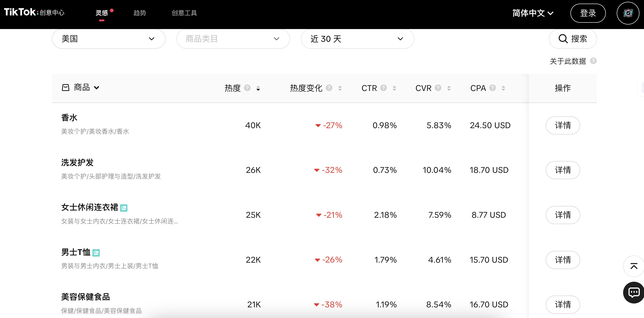Switch to the 趋势 tab
Image resolution: width=644 pixels, height=318 pixels.
click(x=139, y=13)
